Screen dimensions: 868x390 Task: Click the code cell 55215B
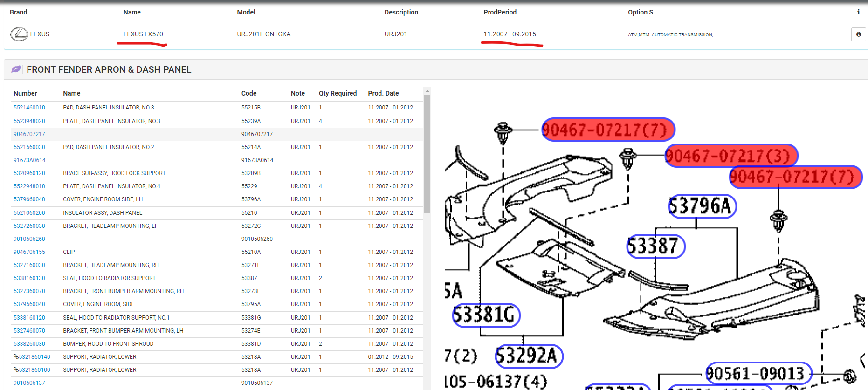251,108
